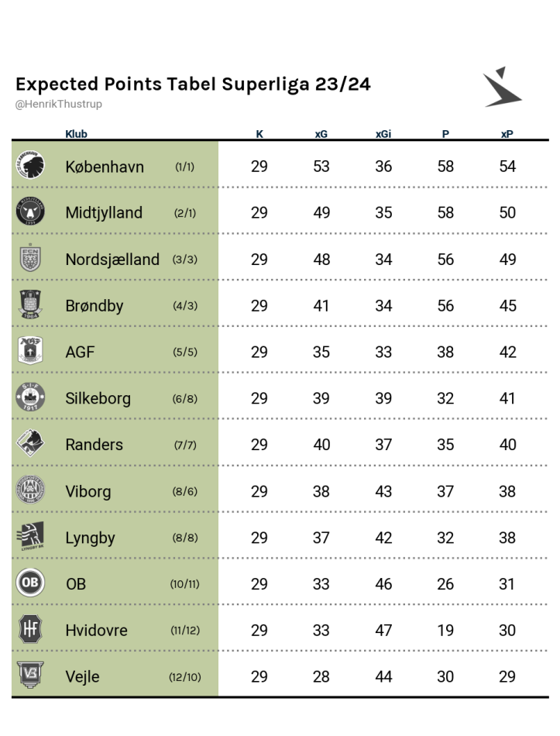Click the xGi column header
Image resolution: width=560 pixels, height=736 pixels.
click(383, 134)
